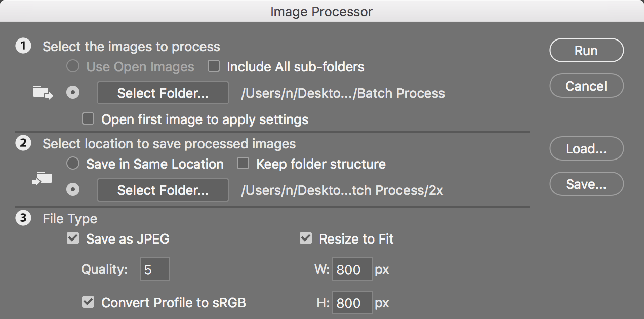Click the Width resize field showing 800
The height and width of the screenshot is (319, 644).
tap(352, 269)
